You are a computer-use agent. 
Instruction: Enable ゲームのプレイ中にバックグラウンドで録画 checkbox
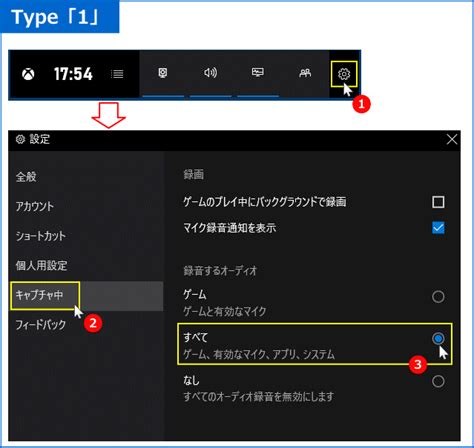(438, 202)
